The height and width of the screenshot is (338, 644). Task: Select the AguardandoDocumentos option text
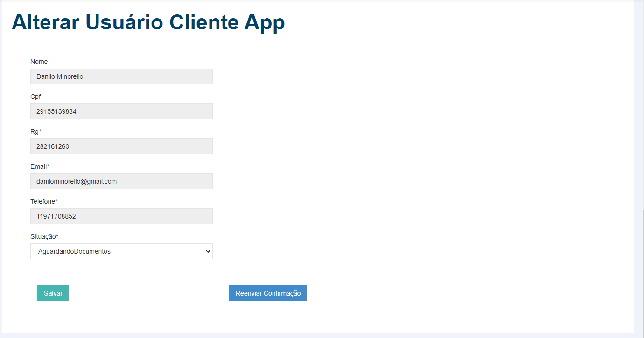tap(74, 251)
